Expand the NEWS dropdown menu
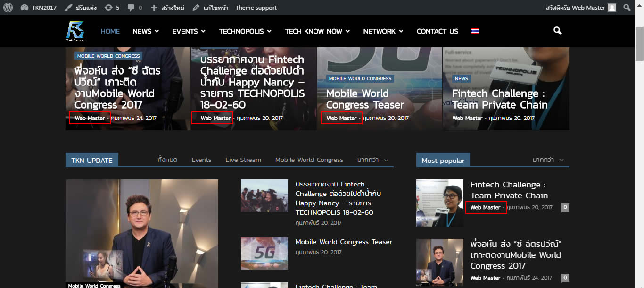 (x=146, y=31)
